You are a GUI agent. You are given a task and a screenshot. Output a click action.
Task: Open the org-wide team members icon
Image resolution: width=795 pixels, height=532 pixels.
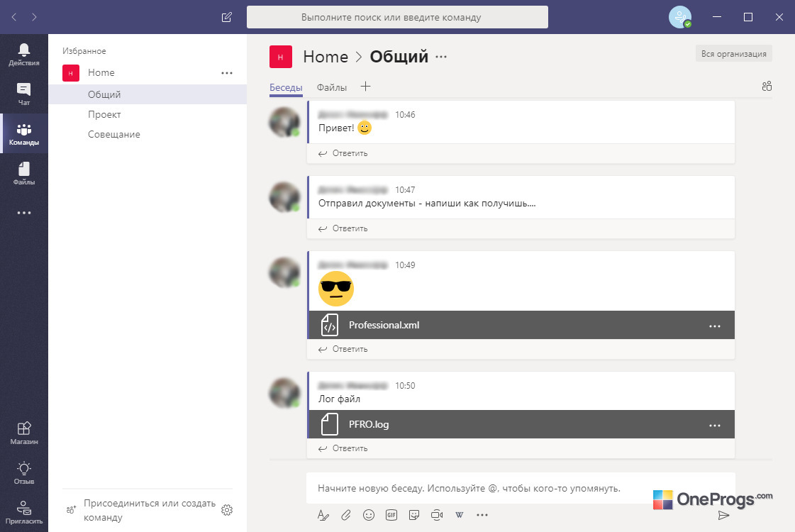point(767,87)
